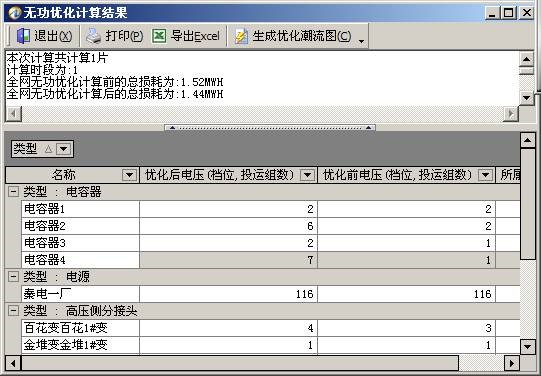This screenshot has height=376, width=541.
Task: Click summary pane scroll right arrow
Action: 511,113
